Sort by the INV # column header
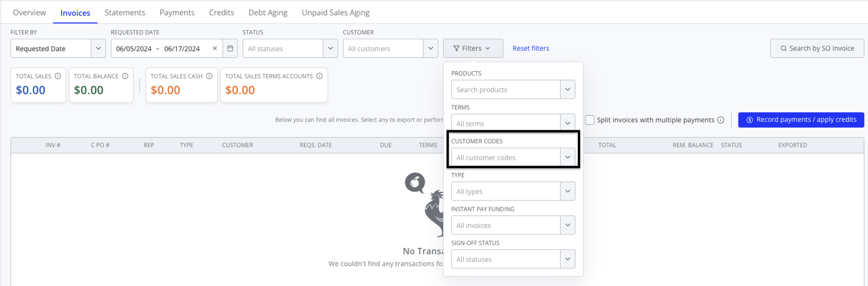The image size is (868, 286). pos(53,145)
